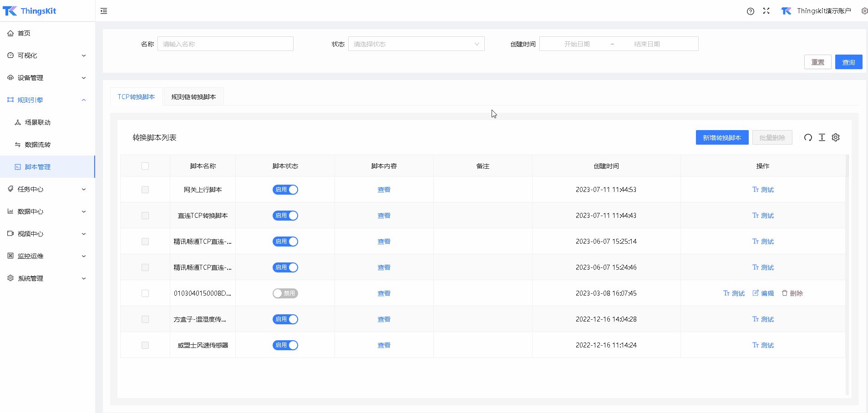
Task: Open table density setting icon
Action: pos(822,137)
